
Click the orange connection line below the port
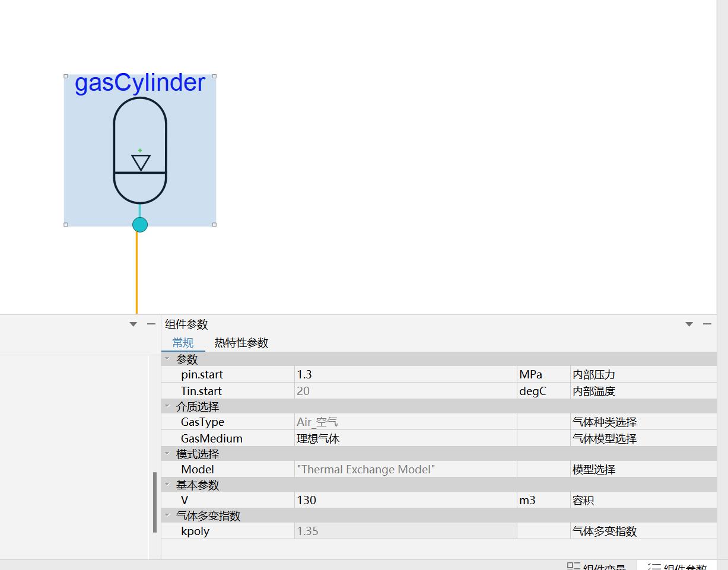[x=136, y=273]
